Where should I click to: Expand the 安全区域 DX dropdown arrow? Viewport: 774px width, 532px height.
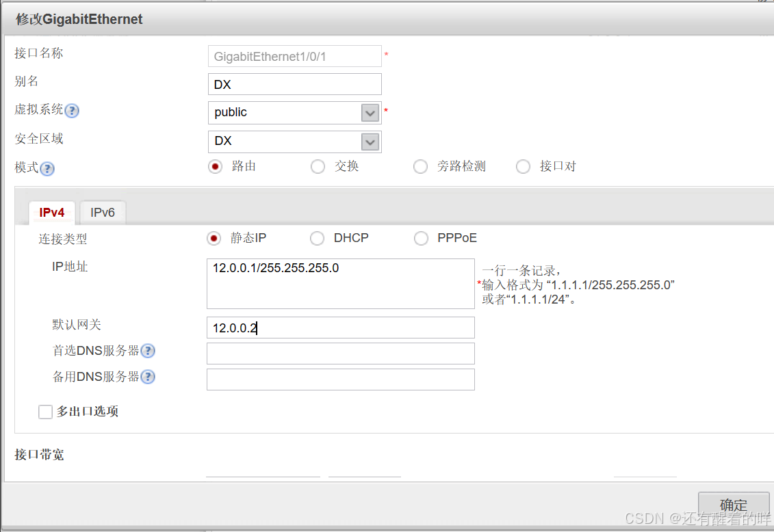click(x=370, y=142)
